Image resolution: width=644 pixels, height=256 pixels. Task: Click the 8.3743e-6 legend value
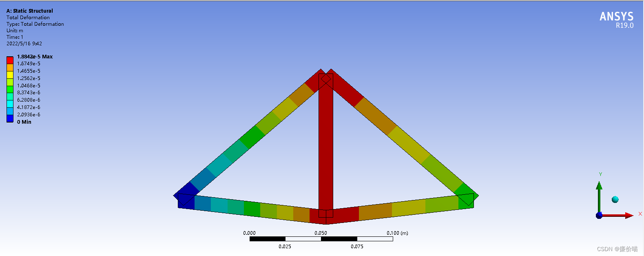(29, 93)
